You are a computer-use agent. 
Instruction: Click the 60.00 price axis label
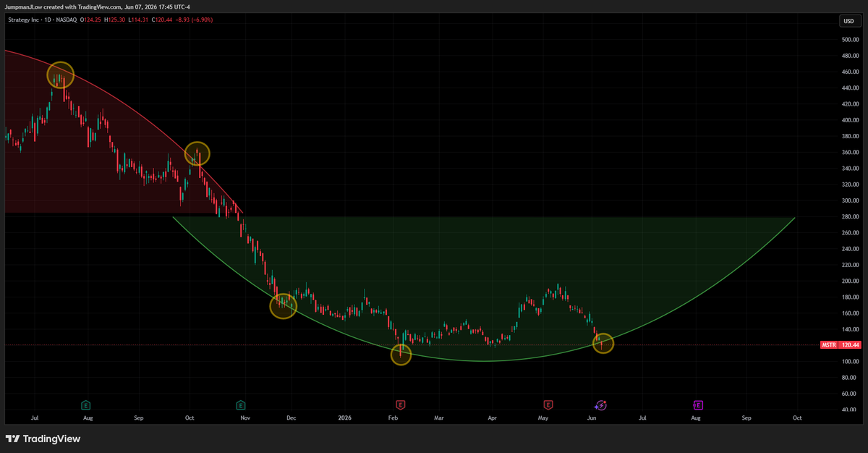pos(851,394)
